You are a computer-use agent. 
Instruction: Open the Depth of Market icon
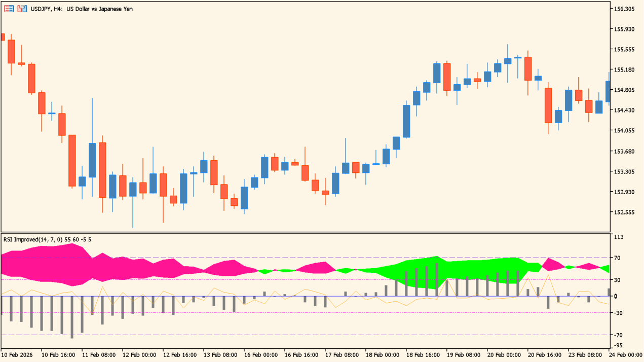point(22,9)
